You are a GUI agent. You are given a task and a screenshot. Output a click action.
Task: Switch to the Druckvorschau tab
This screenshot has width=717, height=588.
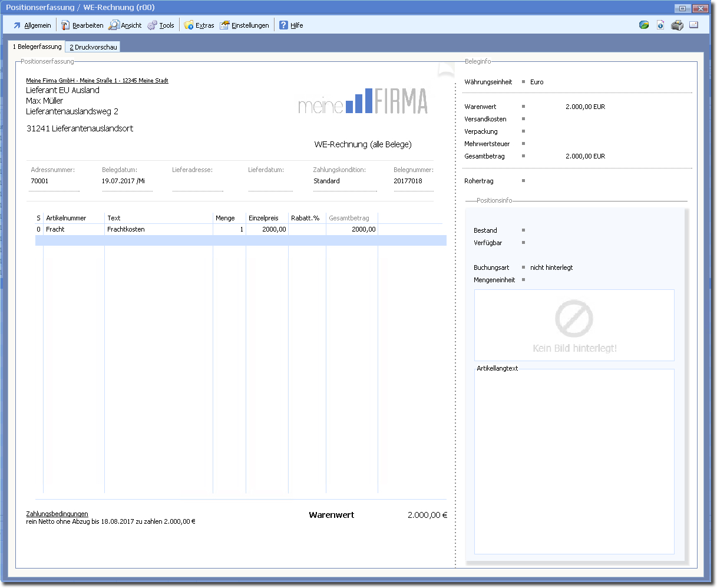pyautogui.click(x=94, y=47)
